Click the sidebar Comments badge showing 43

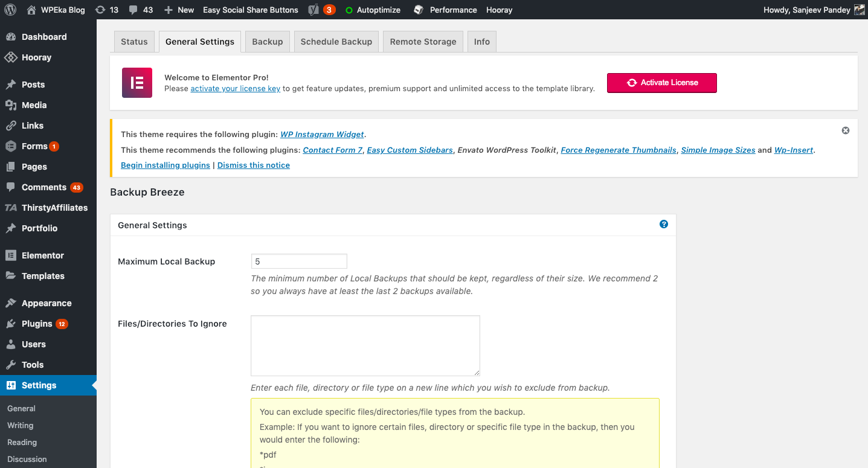pyautogui.click(x=77, y=188)
